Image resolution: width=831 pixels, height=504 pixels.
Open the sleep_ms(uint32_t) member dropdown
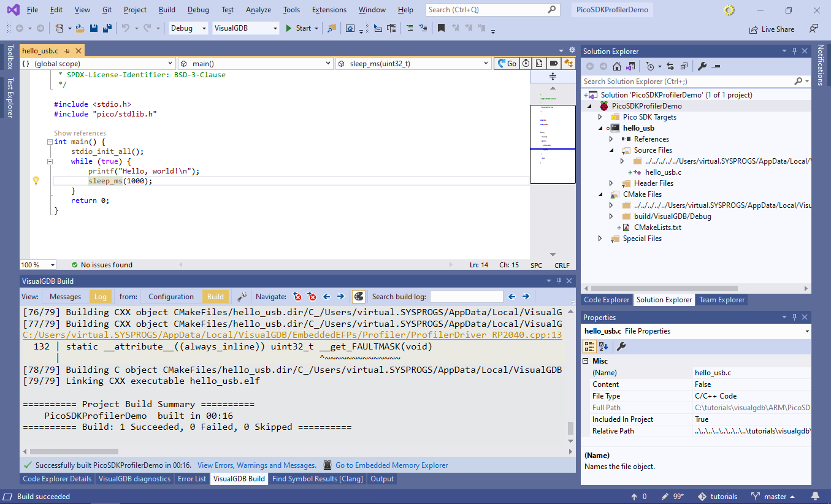pos(414,63)
